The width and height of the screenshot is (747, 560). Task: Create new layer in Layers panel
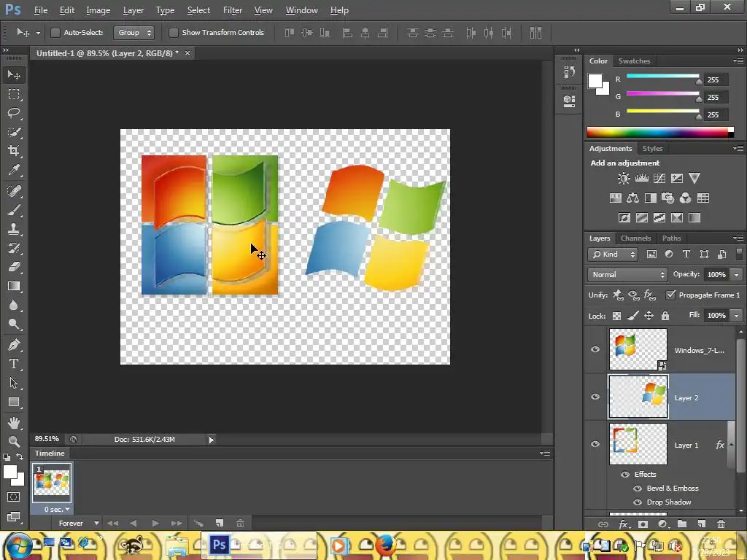(x=701, y=524)
